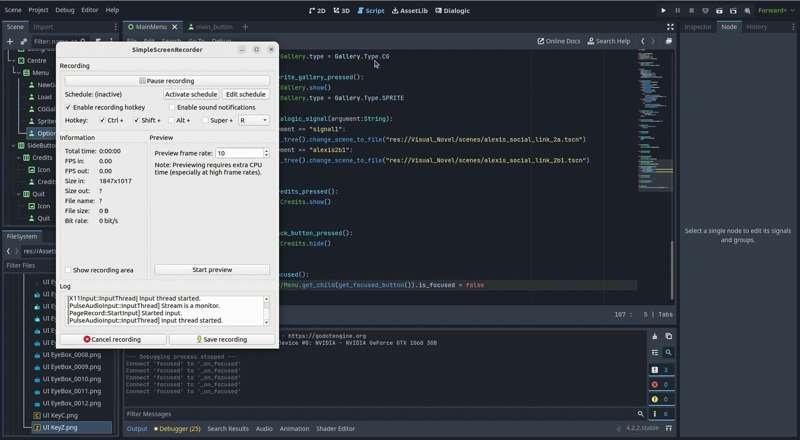Toggle distraction-free fullscreen icon in script editor

point(670,27)
